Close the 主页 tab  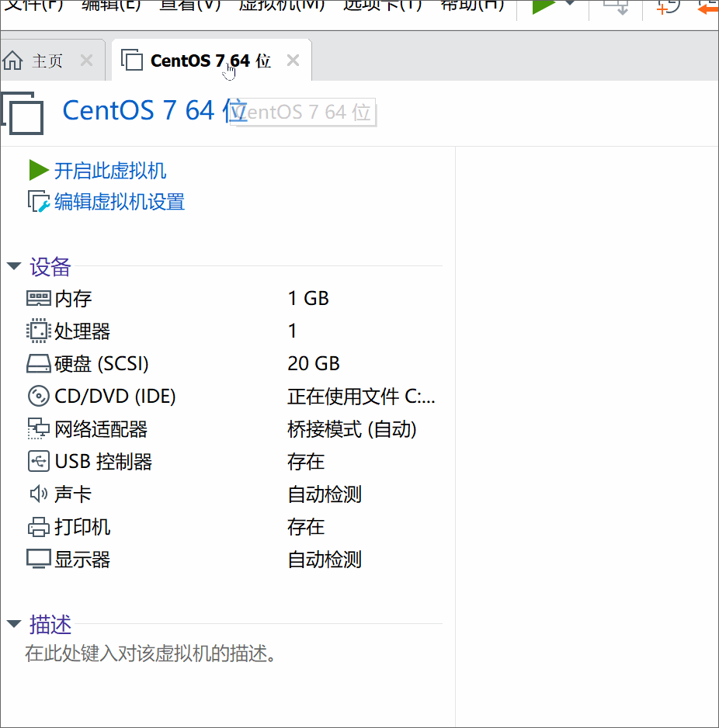coord(86,61)
